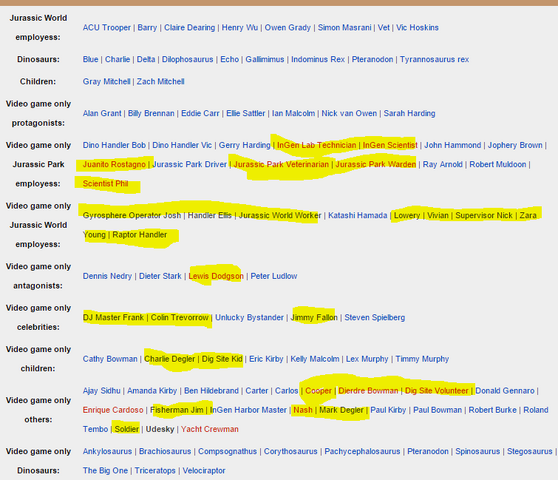This screenshot has width=558, height=480.
Task: Click the Jimmy Fallon link
Action: tap(314, 317)
